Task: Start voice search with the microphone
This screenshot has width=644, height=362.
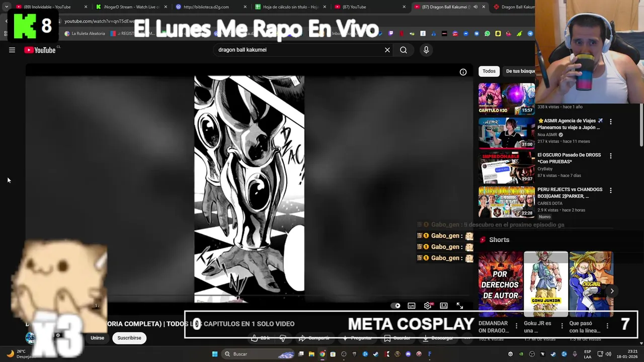Action: click(426, 50)
